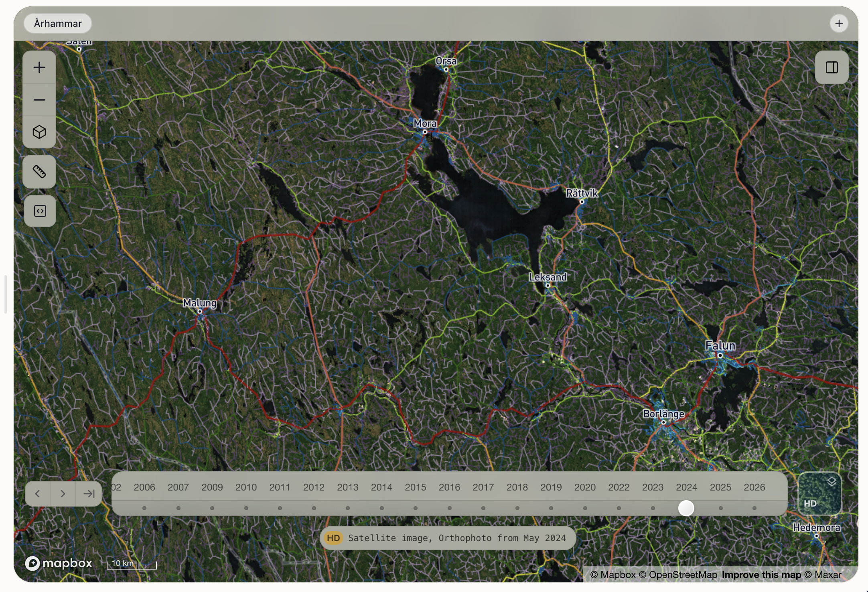Click the white timeline slider handle at 2024
The image size is (868, 592).
[x=686, y=508]
